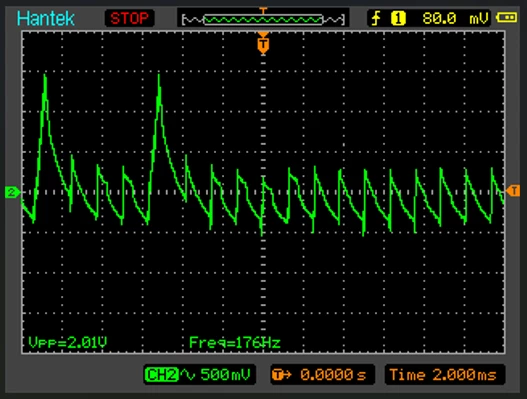Click the AC coupling sine symbol
This screenshot has width=527, height=399.
click(188, 374)
